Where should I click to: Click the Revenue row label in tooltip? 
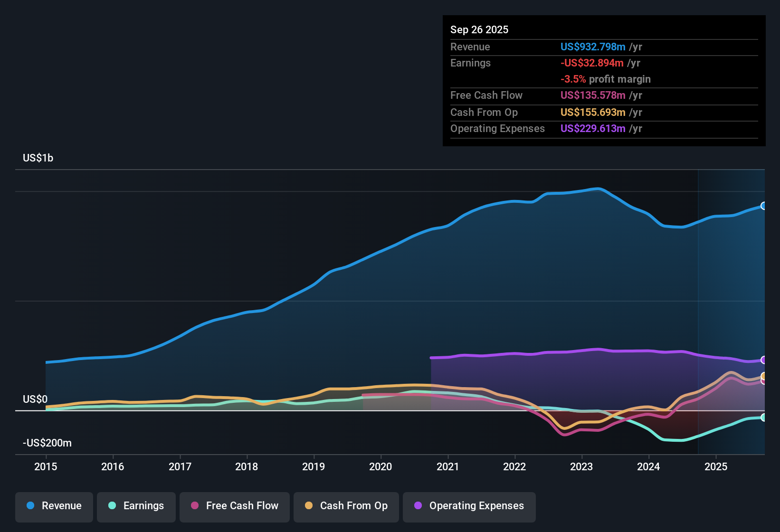point(470,47)
